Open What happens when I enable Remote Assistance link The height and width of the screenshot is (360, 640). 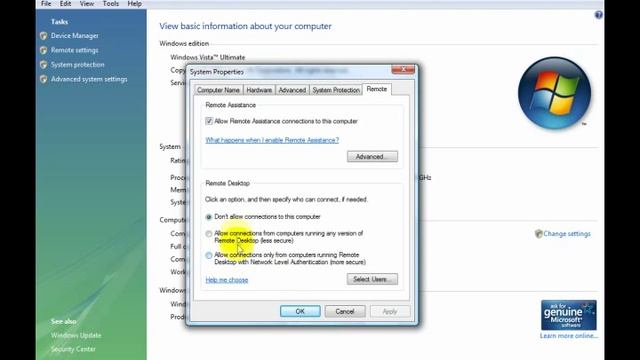coord(272,140)
